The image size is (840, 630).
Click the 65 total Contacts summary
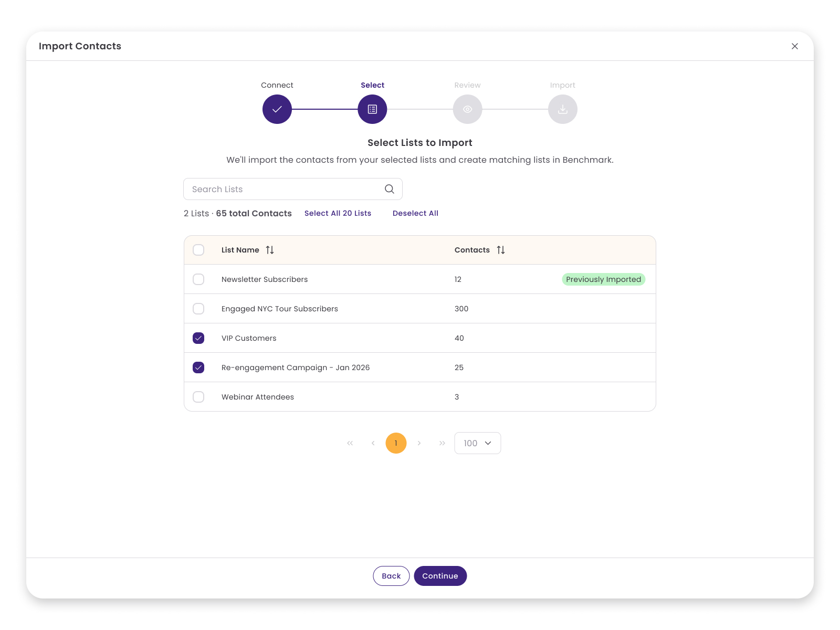click(x=254, y=213)
